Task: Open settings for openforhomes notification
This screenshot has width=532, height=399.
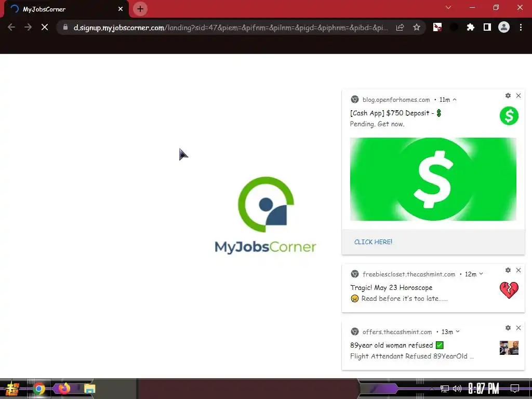Action: (x=508, y=96)
